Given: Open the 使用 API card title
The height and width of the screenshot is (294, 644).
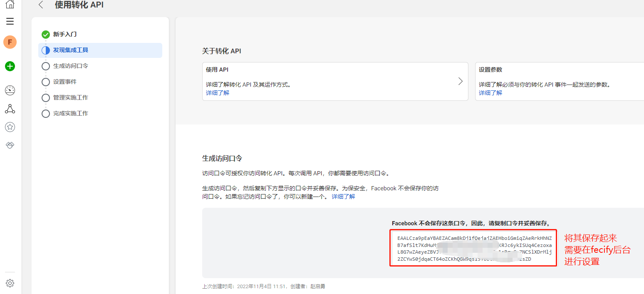Looking at the screenshot, I should (x=217, y=70).
